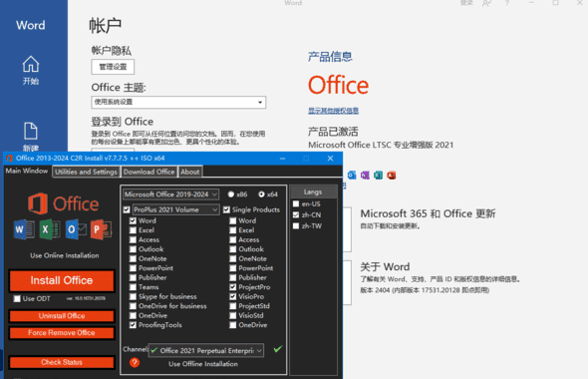Uncheck ProofingTools in ProPlus list
Viewport: 588px width, 379px height.
click(133, 325)
